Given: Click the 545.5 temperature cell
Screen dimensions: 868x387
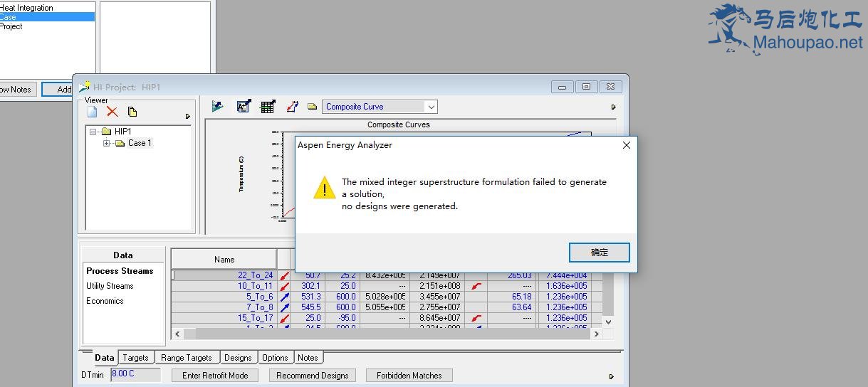Looking at the screenshot, I should tap(308, 307).
